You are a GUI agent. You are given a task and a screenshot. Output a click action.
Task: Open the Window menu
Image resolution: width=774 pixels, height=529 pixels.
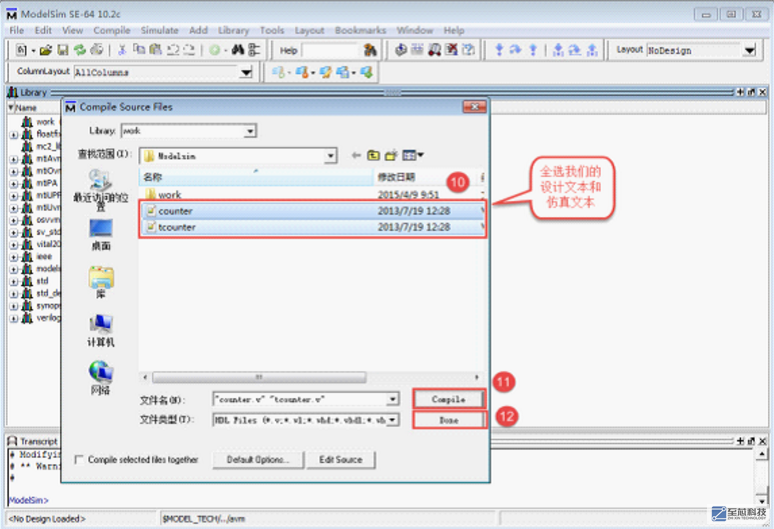tap(415, 31)
